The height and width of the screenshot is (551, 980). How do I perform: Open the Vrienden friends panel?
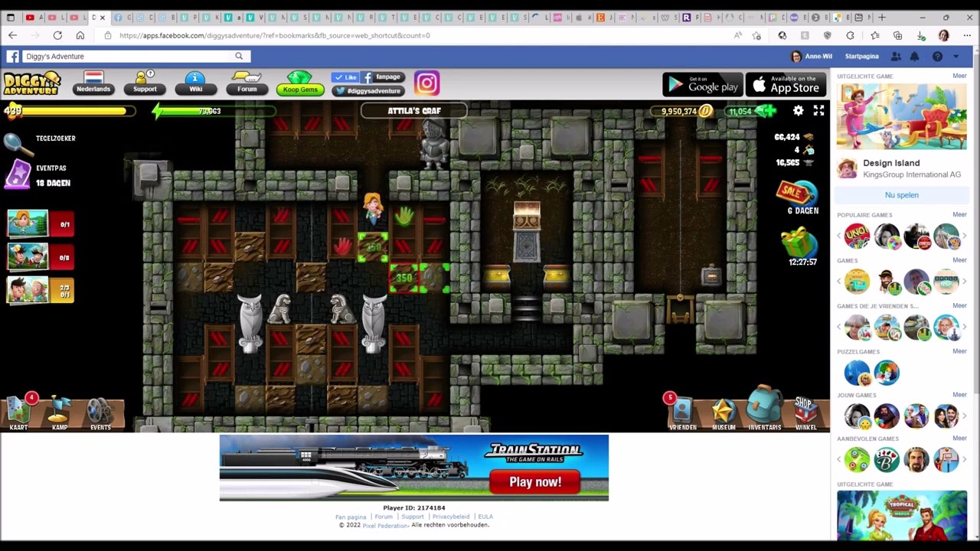tap(682, 412)
